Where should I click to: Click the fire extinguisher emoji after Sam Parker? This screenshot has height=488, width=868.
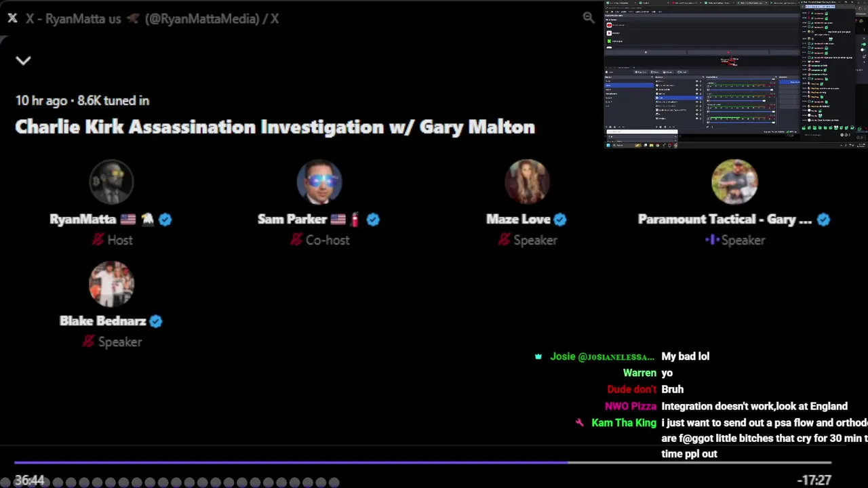354,219
